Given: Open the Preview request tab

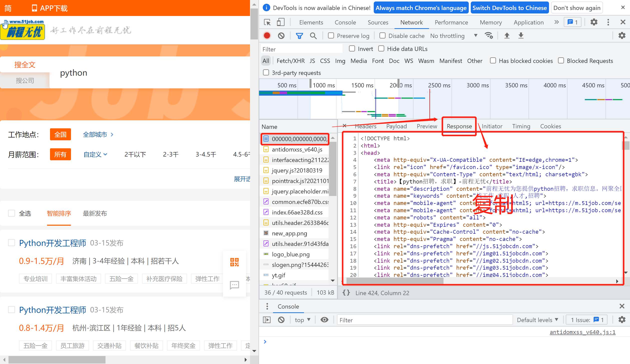Looking at the screenshot, I should tap(427, 126).
